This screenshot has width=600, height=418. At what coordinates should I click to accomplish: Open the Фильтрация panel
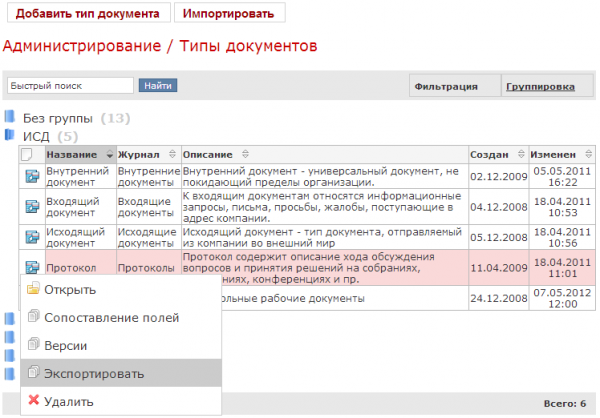coord(455,86)
